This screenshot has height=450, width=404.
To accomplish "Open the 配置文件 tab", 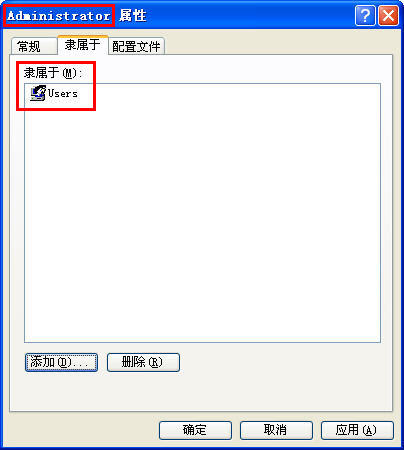I will coord(136,46).
